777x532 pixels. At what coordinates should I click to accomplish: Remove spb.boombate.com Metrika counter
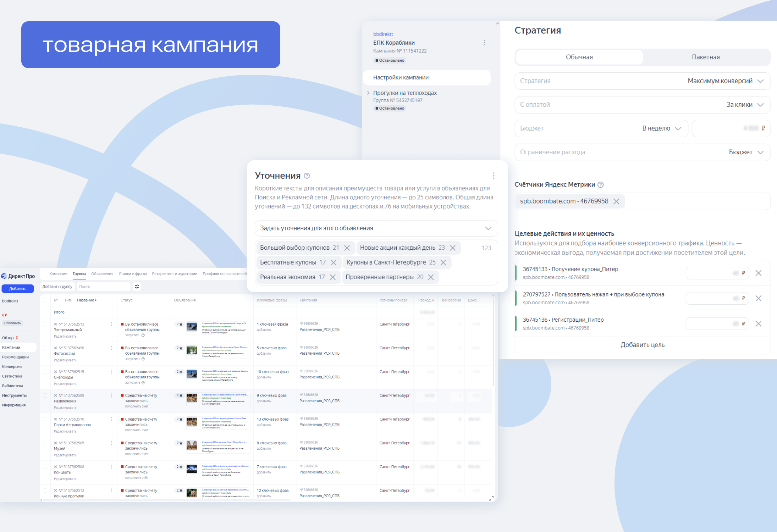pos(616,201)
